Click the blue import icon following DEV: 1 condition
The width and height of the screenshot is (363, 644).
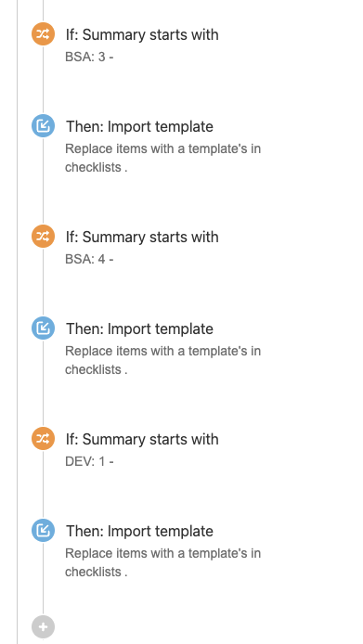(x=43, y=530)
